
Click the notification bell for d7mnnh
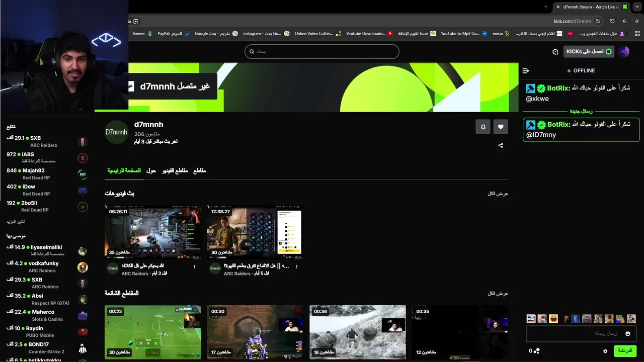483,127
